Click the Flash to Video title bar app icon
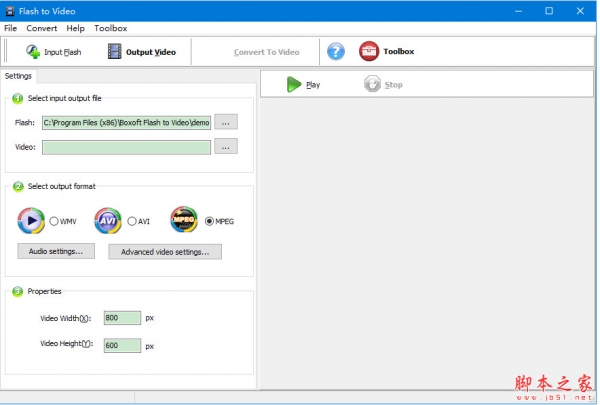The width and height of the screenshot is (600, 405). pyautogui.click(x=10, y=11)
